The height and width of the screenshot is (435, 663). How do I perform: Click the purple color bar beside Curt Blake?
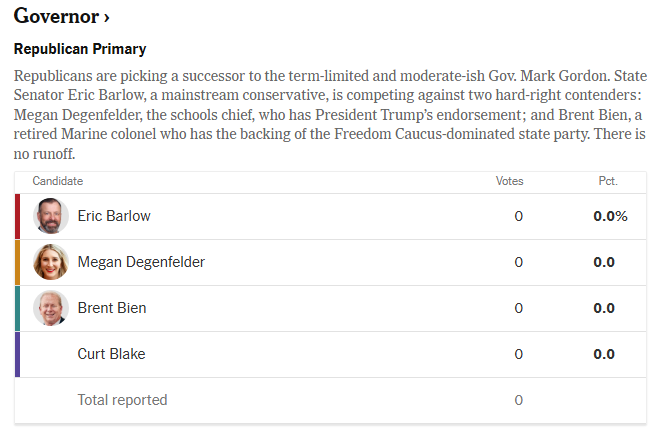tap(17, 354)
